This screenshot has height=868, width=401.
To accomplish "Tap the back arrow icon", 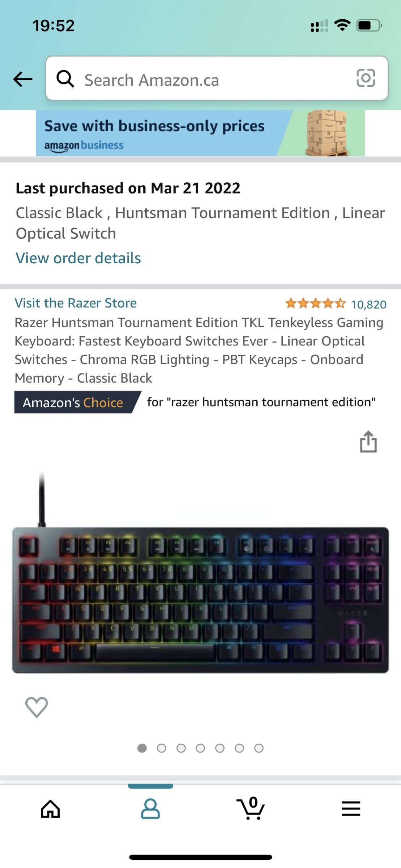I will tap(23, 79).
